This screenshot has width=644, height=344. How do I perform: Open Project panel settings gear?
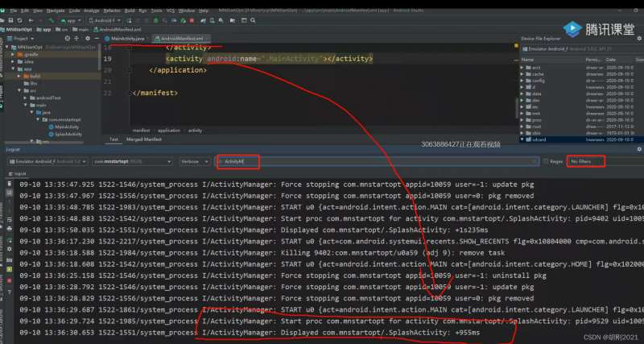(x=88, y=38)
